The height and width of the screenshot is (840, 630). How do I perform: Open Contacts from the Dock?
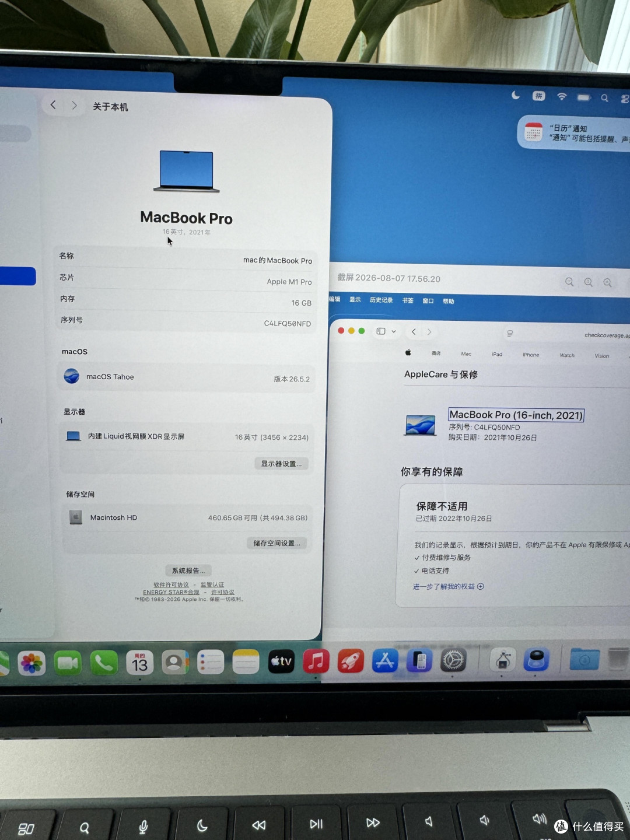[x=175, y=663]
